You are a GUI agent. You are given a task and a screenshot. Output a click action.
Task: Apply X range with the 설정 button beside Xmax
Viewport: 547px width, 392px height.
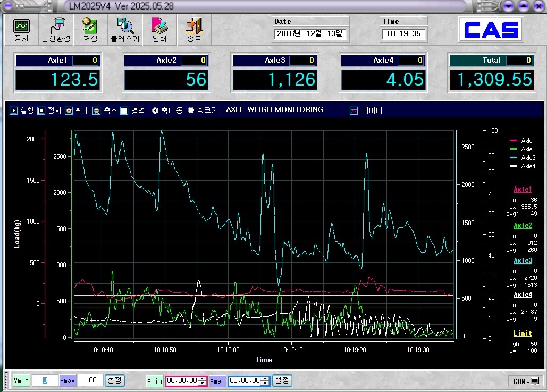click(x=282, y=380)
